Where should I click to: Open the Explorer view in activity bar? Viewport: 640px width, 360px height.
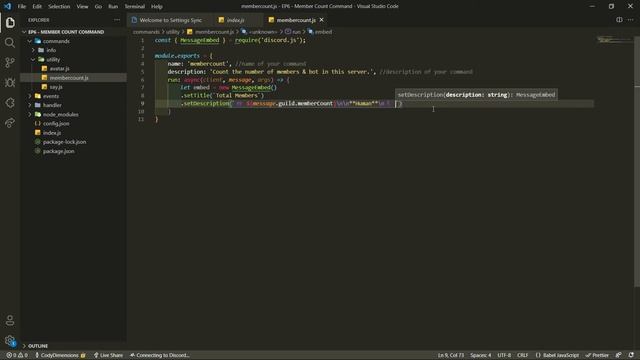click(10, 22)
